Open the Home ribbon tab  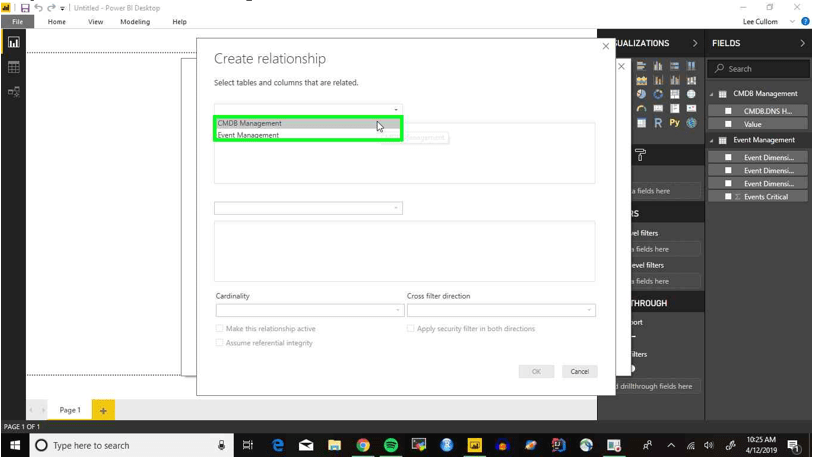[57, 22]
